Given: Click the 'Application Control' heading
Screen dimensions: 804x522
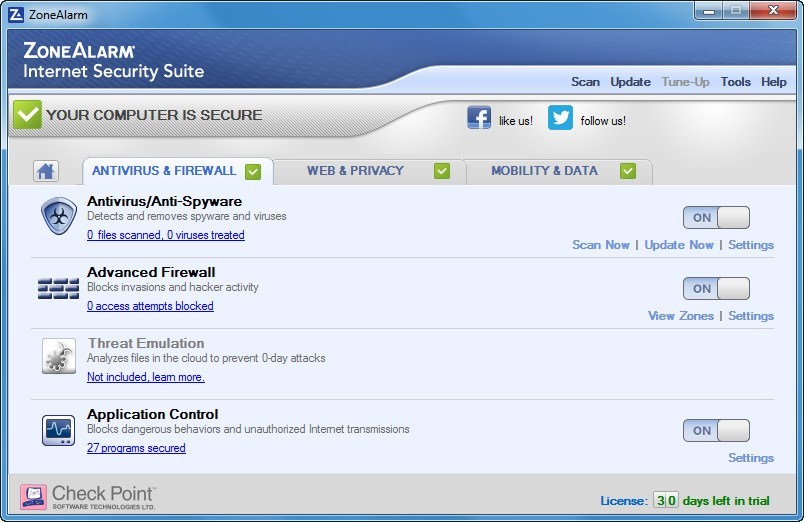Looking at the screenshot, I should point(152,414).
